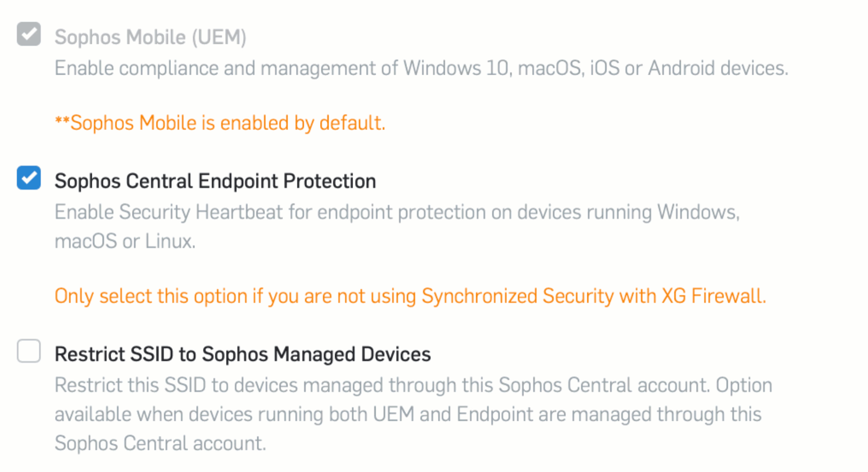This screenshot has height=472, width=868.
Task: Click the 'macOS or Linux.' text line
Action: click(125, 241)
